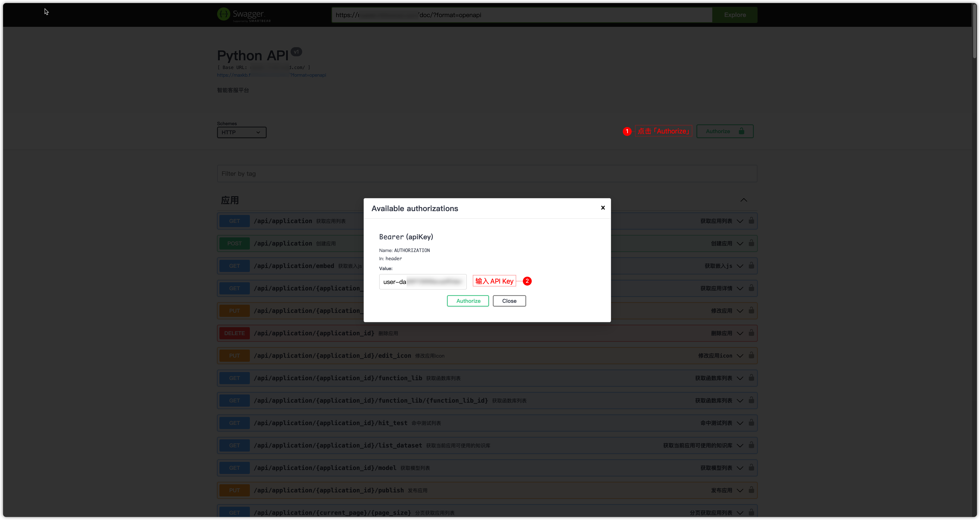Click the Swagger logo icon

coord(223,14)
